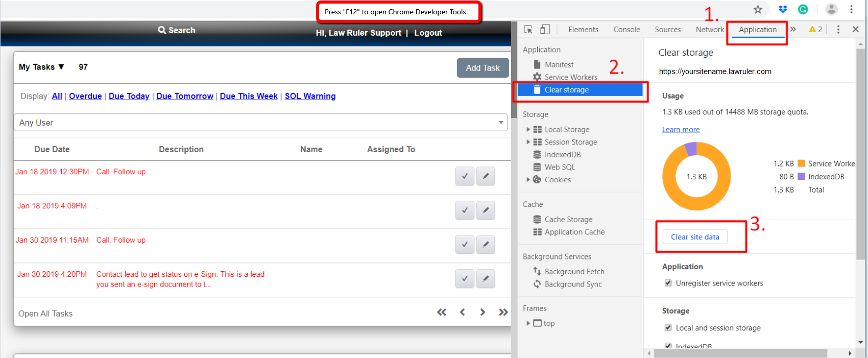Expand Cookies tree node
Screen dimensions: 868x358
pyautogui.click(x=528, y=179)
